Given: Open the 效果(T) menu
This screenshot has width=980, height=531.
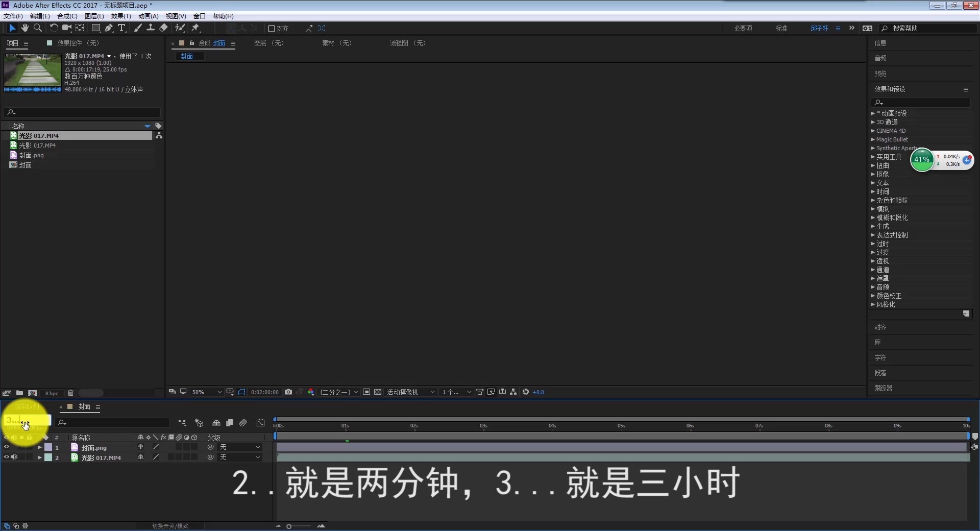Looking at the screenshot, I should [121, 16].
